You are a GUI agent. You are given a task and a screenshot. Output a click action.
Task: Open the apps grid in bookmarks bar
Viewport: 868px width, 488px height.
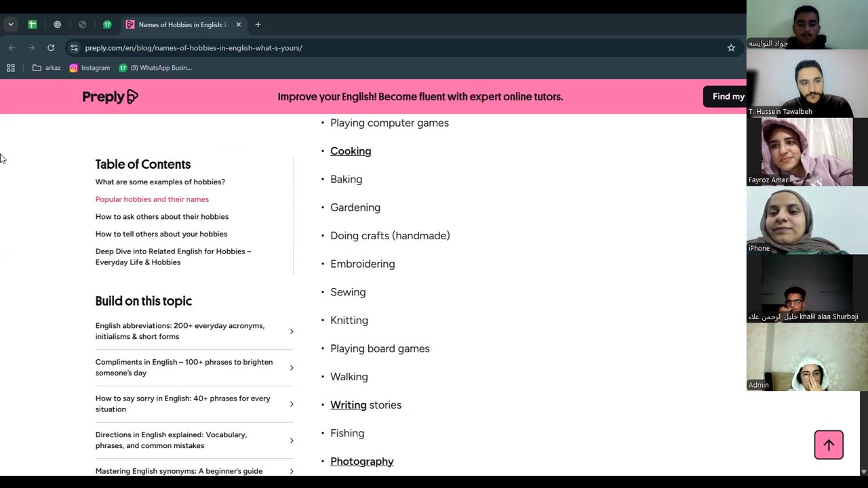point(11,68)
